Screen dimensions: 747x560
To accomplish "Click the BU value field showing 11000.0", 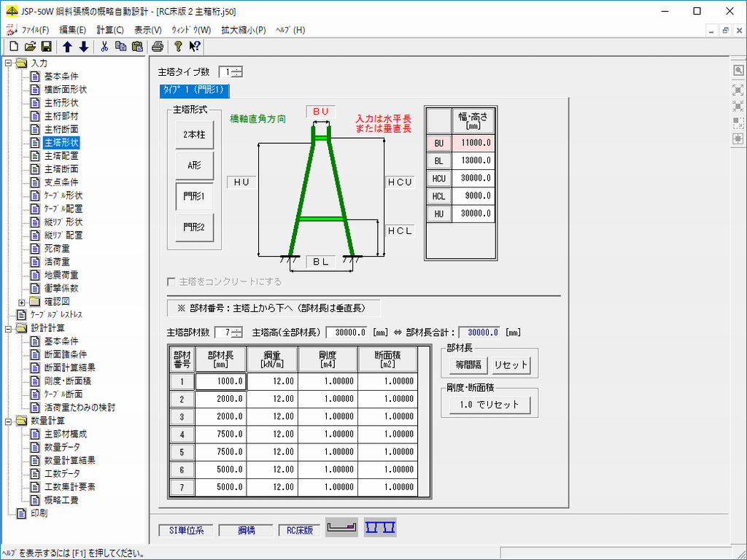I will coord(473,144).
